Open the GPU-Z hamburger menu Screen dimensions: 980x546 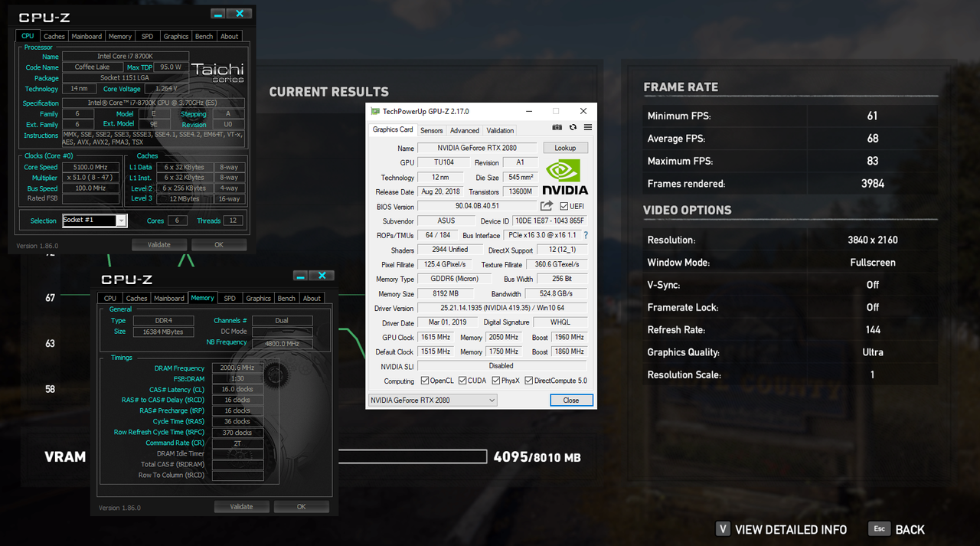[588, 127]
